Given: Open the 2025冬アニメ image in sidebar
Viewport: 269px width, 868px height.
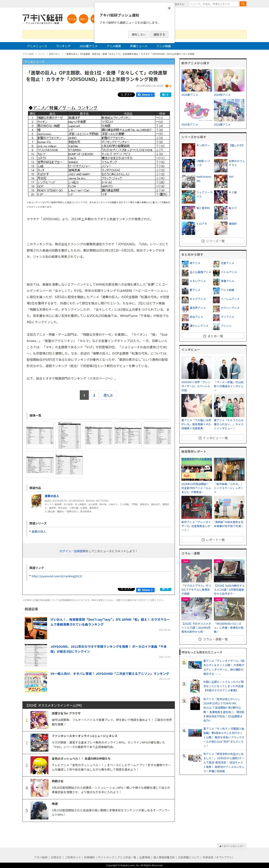Looking at the screenshot, I should (x=197, y=110).
